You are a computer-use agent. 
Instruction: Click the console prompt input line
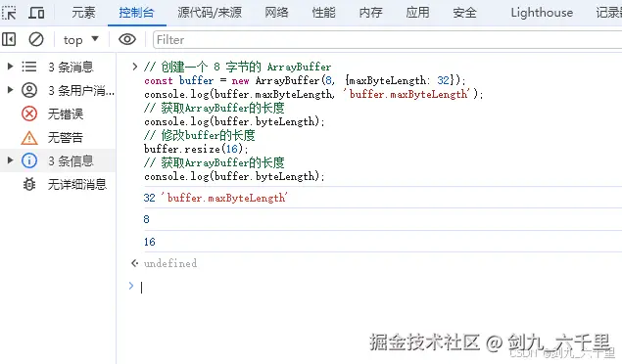(x=381, y=287)
